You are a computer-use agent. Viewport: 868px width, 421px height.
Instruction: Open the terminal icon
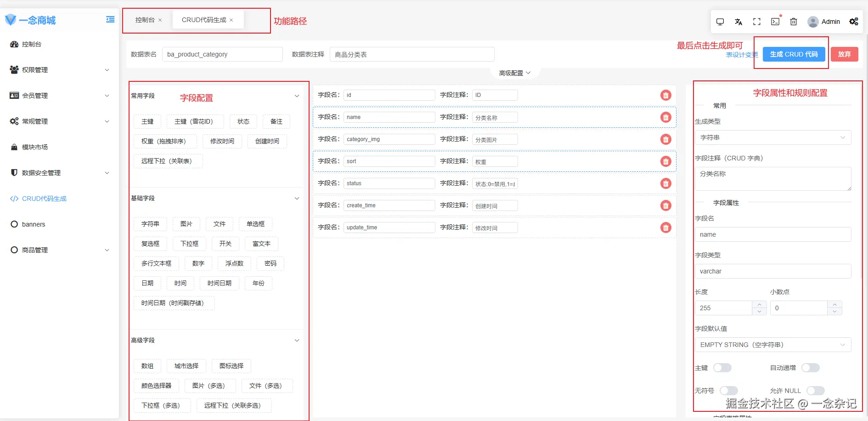[x=775, y=22]
